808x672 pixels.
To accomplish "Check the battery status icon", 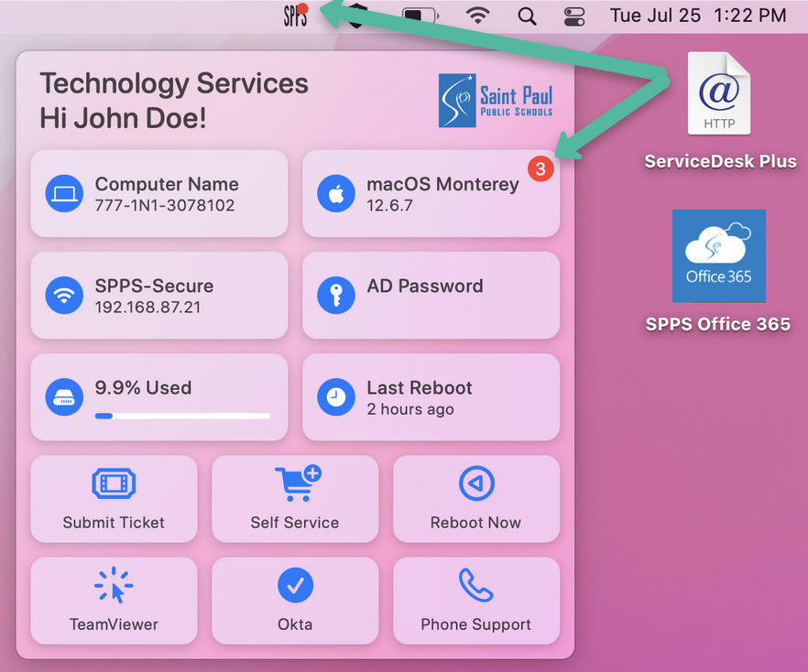I will click(420, 16).
